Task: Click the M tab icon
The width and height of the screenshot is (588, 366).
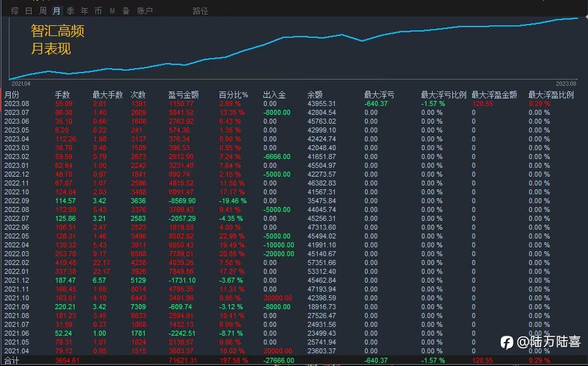Action: click(112, 11)
